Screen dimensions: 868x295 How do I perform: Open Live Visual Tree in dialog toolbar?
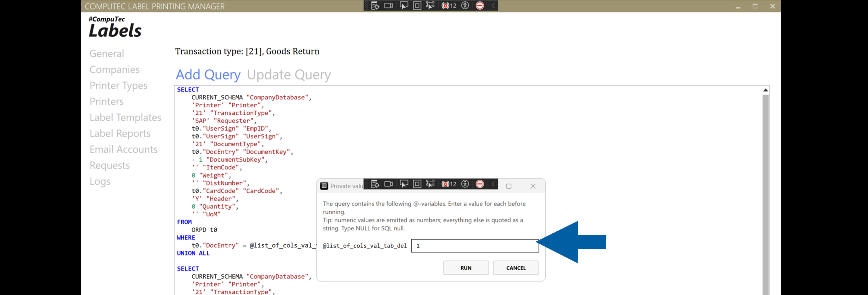[375, 184]
